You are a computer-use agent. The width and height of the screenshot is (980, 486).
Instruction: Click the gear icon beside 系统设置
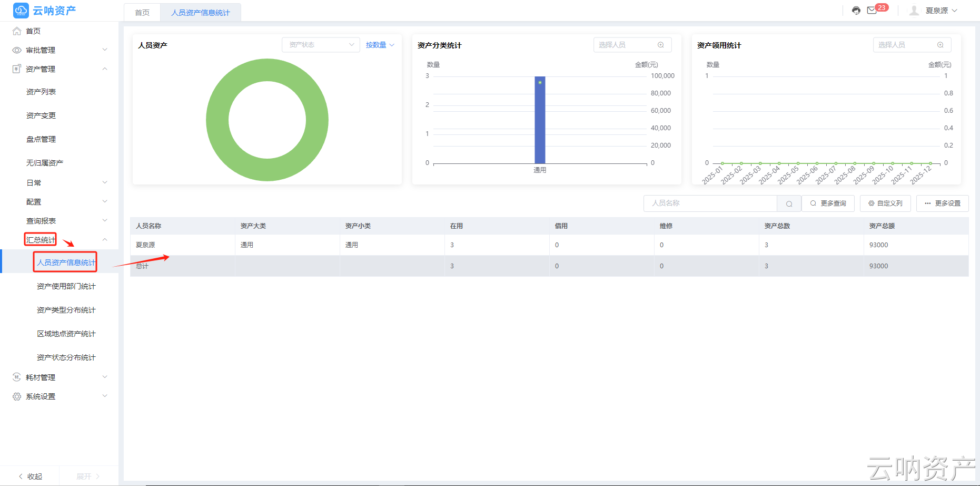pos(17,396)
